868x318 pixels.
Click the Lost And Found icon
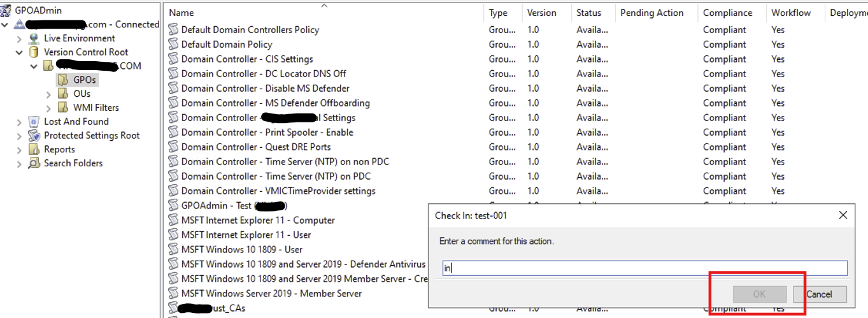pyautogui.click(x=34, y=122)
